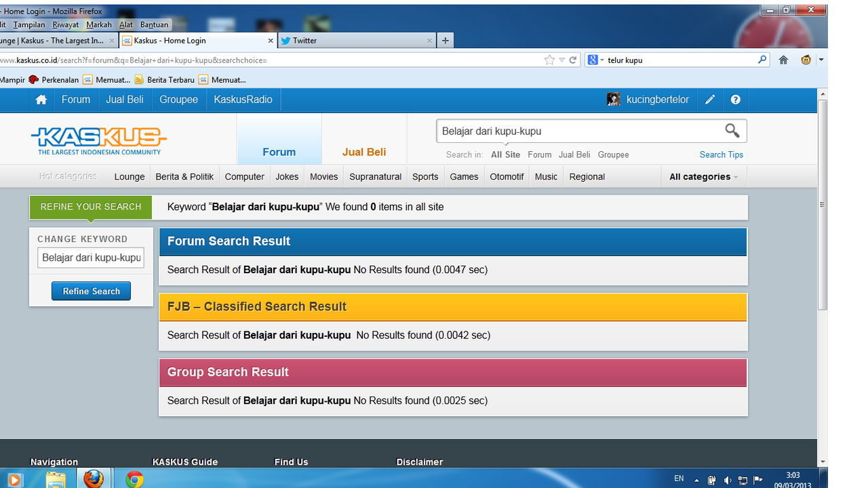
Task: Click the page vertical scrollbar thumb
Action: pos(823,205)
